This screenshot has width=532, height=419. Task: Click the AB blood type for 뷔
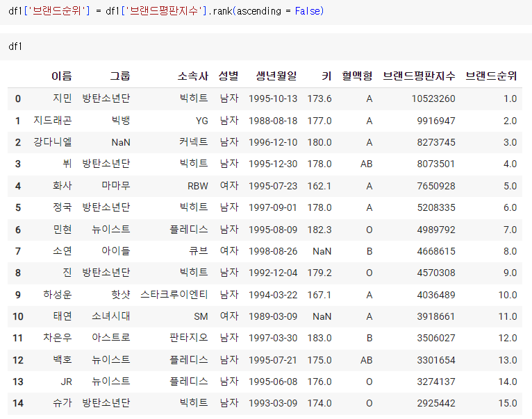point(367,164)
